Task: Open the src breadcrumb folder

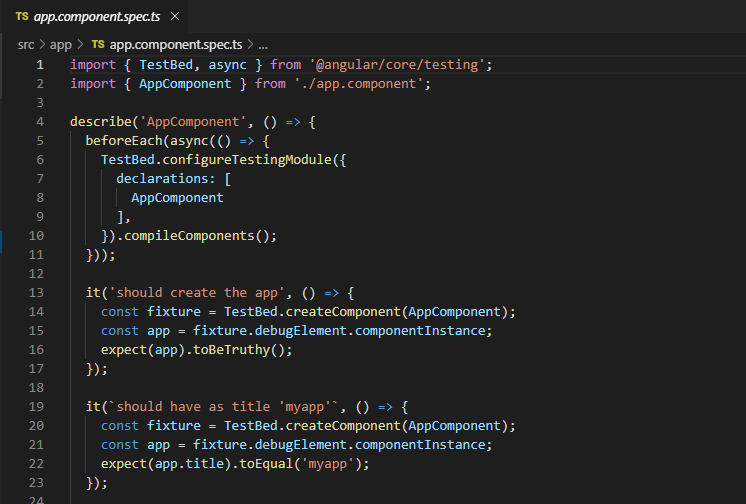Action: point(26,45)
